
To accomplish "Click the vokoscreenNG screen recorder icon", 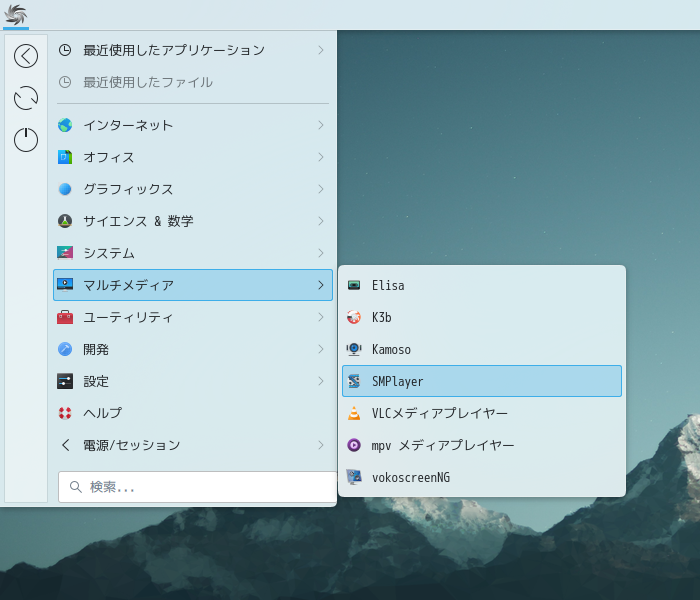I will [354, 477].
